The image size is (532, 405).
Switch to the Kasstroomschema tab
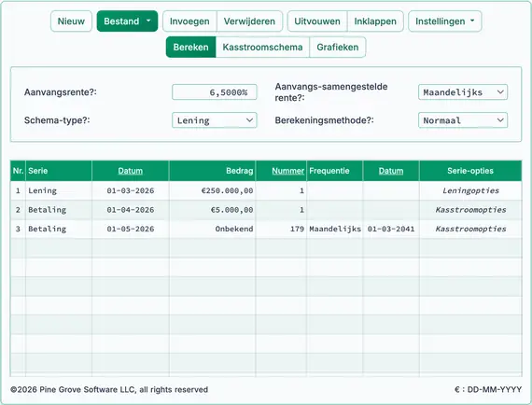coord(262,48)
